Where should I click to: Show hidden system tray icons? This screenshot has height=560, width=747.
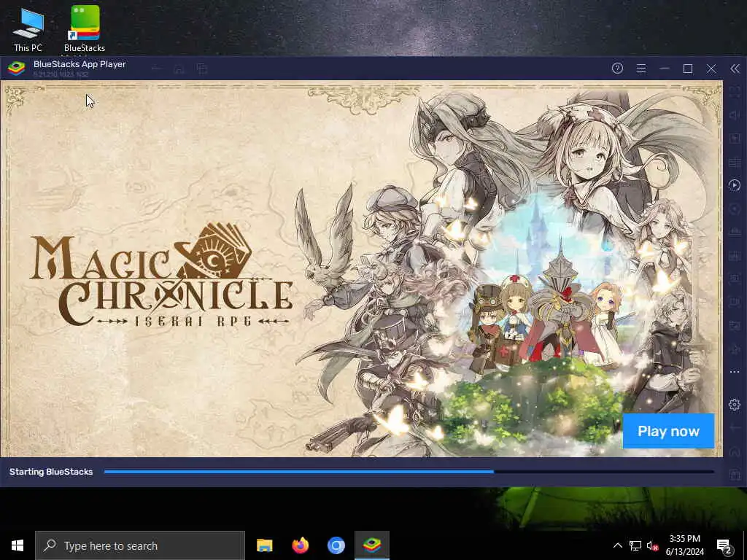pos(617,545)
